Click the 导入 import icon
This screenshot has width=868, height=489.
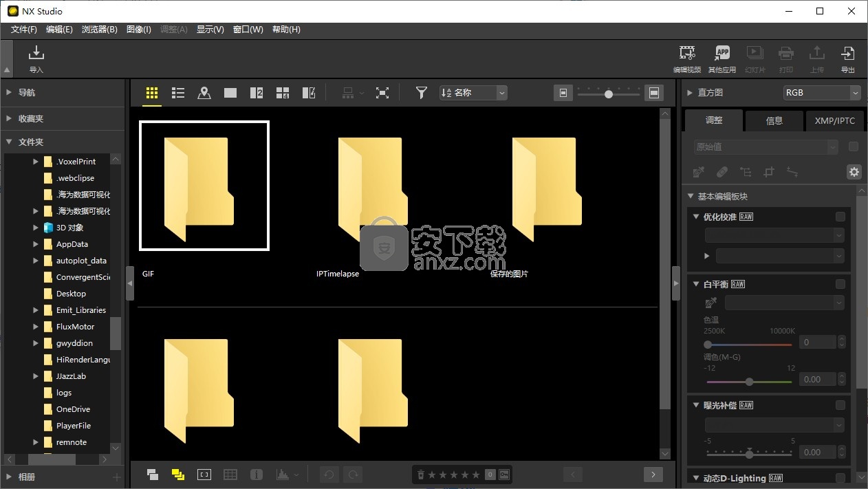(x=36, y=53)
